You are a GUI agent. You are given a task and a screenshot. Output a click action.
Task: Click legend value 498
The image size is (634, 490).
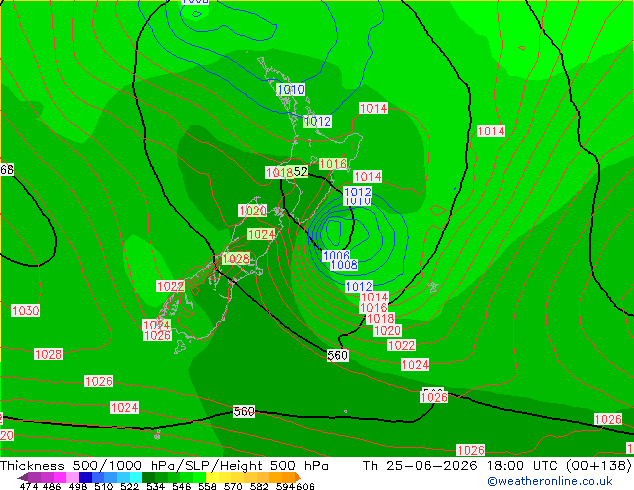78,486
